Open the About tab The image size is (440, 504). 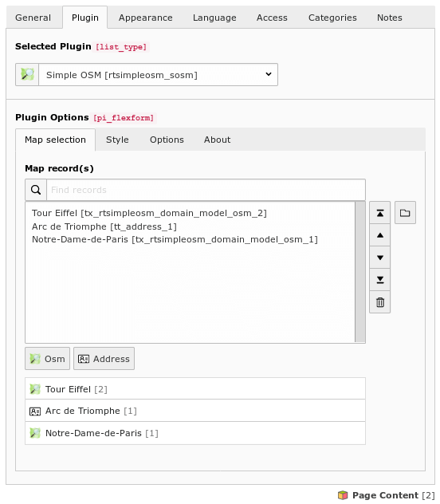click(x=217, y=140)
